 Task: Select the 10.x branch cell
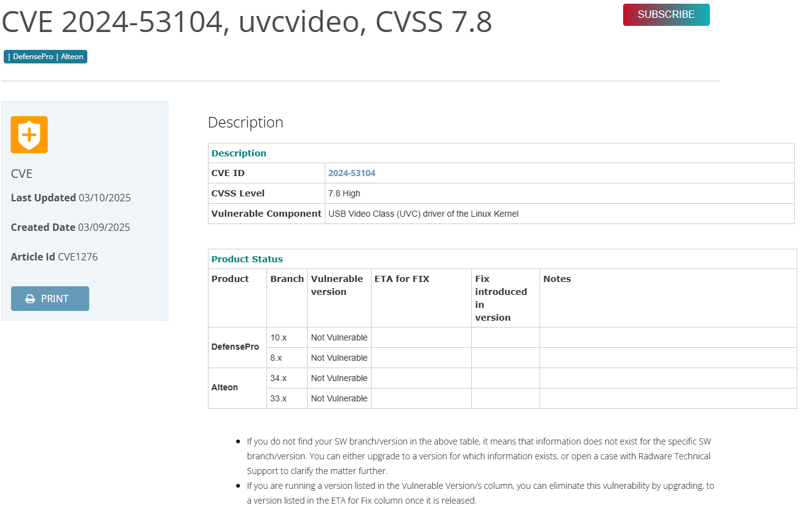click(x=287, y=337)
